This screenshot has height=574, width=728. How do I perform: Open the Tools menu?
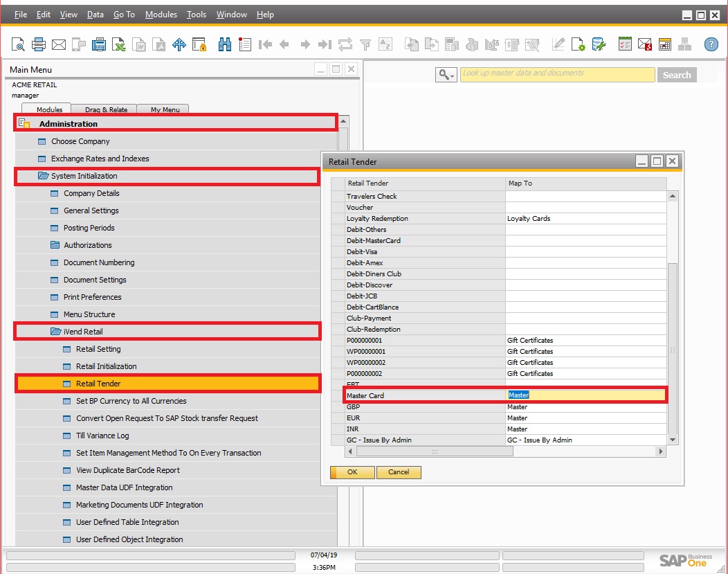pyautogui.click(x=197, y=15)
